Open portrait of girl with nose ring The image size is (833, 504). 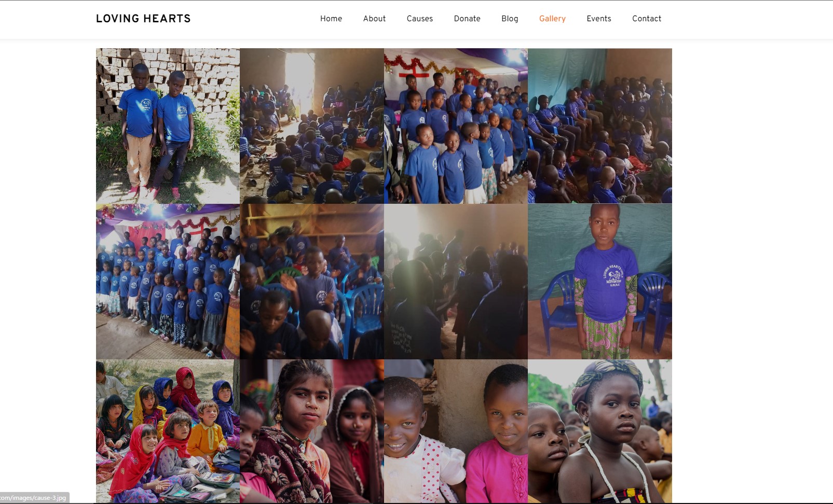pyautogui.click(x=312, y=431)
